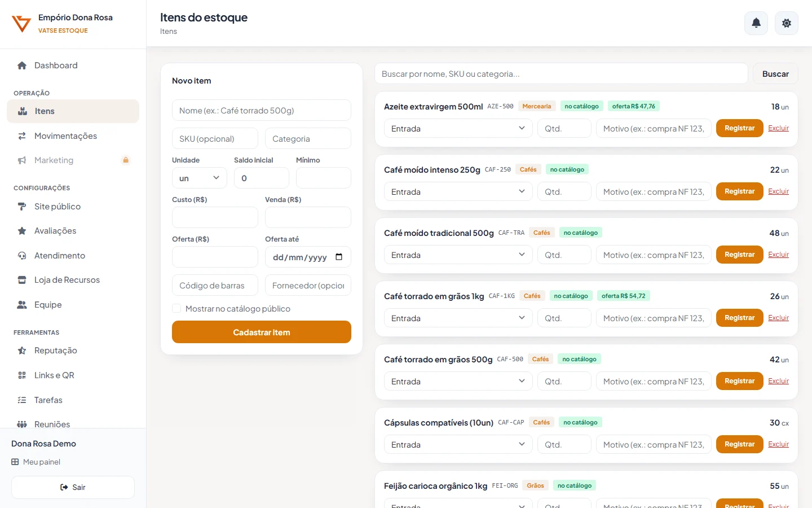
Task: Click Registrar for Café torrado em grãos 1kg
Action: click(x=739, y=318)
